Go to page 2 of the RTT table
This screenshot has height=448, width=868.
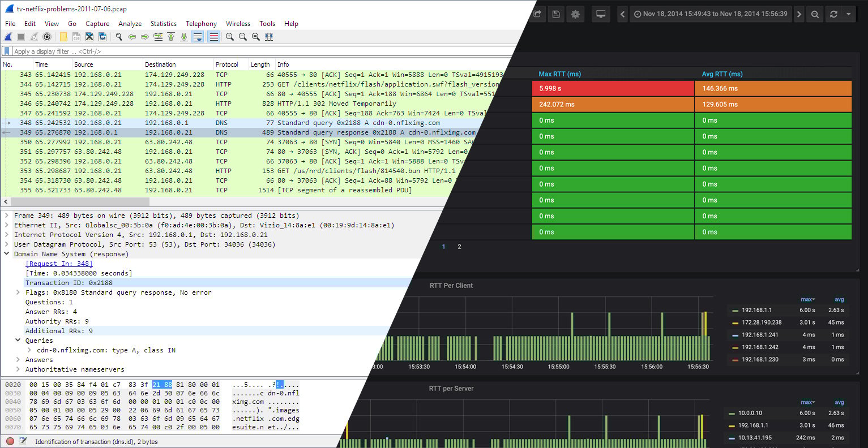tap(459, 246)
